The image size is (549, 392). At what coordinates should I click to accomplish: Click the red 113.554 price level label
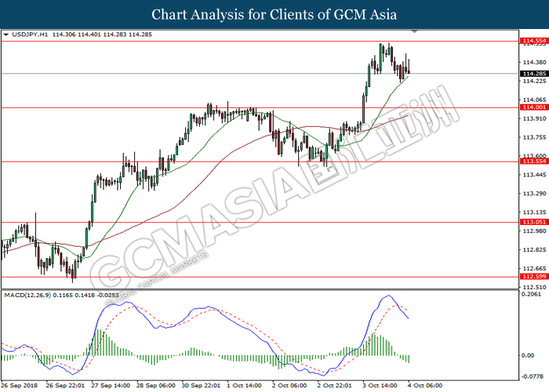click(x=534, y=162)
